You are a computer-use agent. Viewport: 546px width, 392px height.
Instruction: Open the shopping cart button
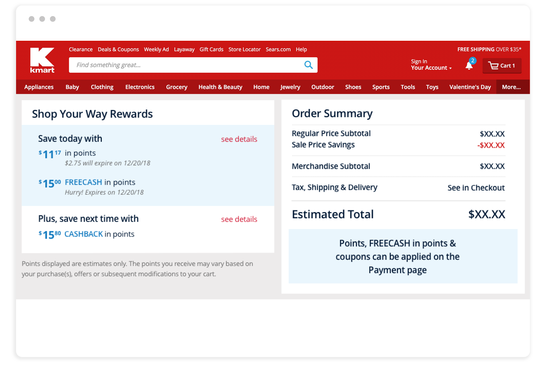click(502, 66)
